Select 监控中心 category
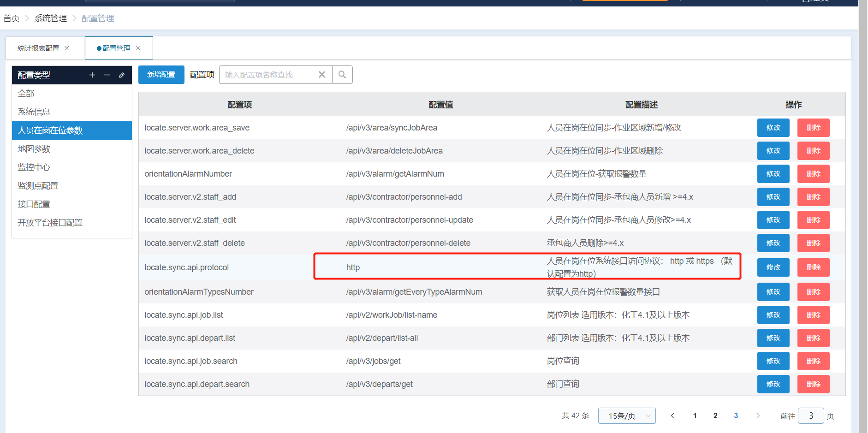The height and width of the screenshot is (433, 868). click(x=72, y=167)
